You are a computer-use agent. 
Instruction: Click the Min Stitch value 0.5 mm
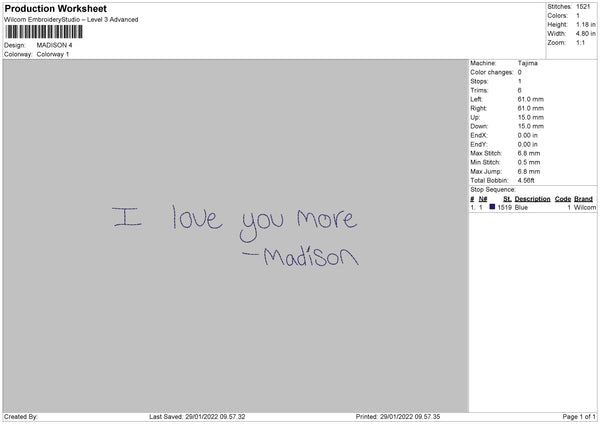pyautogui.click(x=529, y=162)
